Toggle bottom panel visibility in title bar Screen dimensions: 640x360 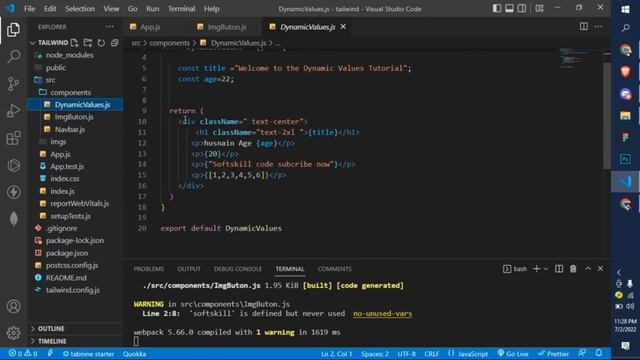click(x=509, y=8)
